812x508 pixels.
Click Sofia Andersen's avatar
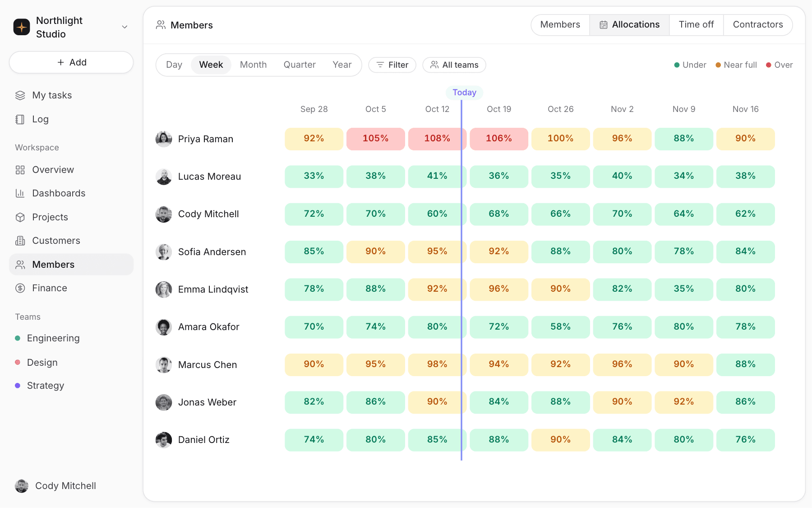pos(164,252)
